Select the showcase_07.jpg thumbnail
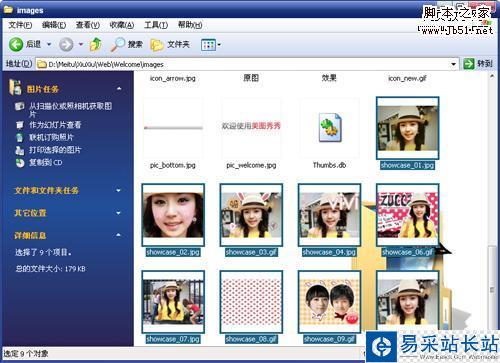This screenshot has height=363, width=500. [x=173, y=302]
